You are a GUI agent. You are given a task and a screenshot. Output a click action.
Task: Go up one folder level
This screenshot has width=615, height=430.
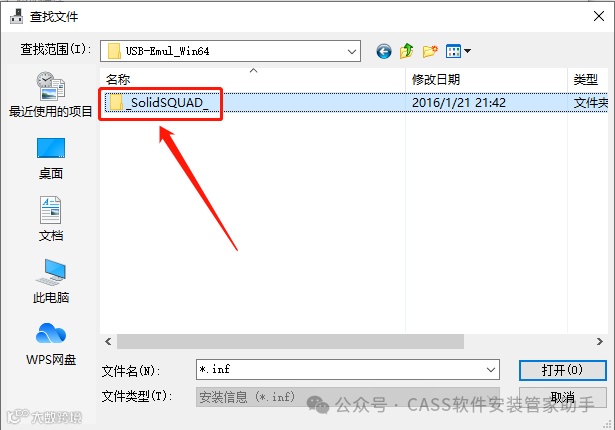pyautogui.click(x=407, y=51)
